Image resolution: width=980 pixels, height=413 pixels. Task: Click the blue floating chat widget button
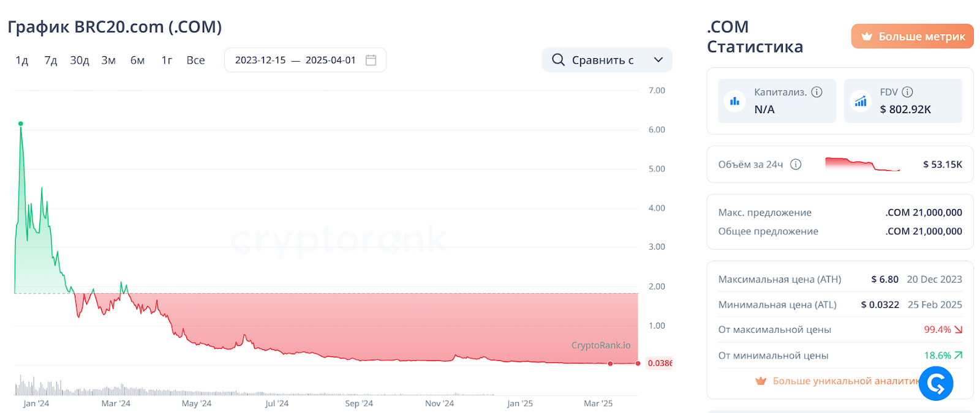coord(936,384)
